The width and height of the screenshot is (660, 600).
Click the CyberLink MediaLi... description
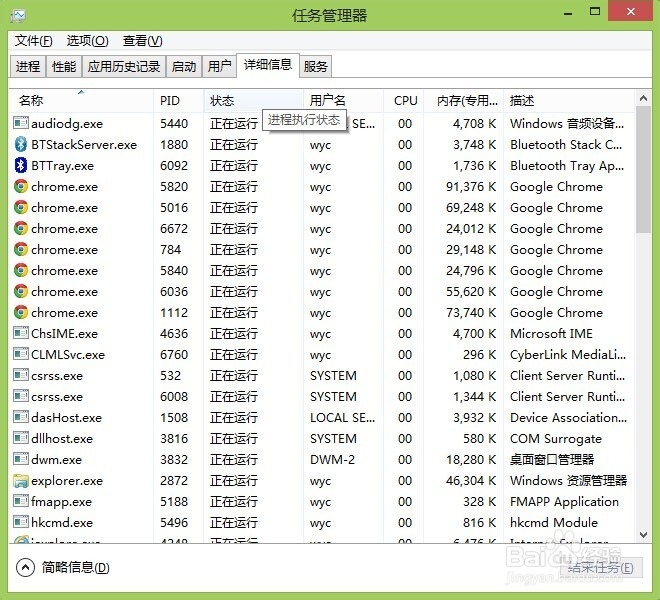[x=568, y=355]
